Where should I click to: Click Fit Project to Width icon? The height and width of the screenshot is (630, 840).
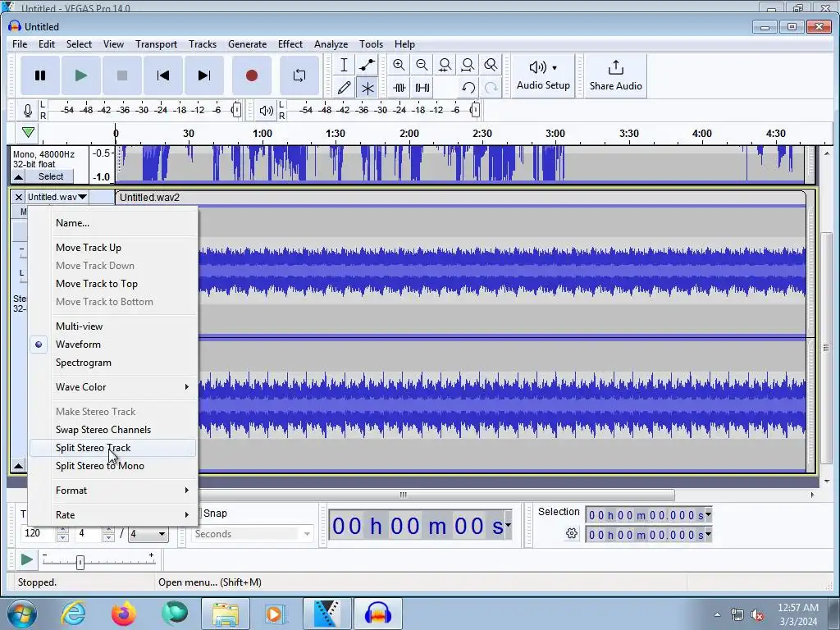click(468, 65)
